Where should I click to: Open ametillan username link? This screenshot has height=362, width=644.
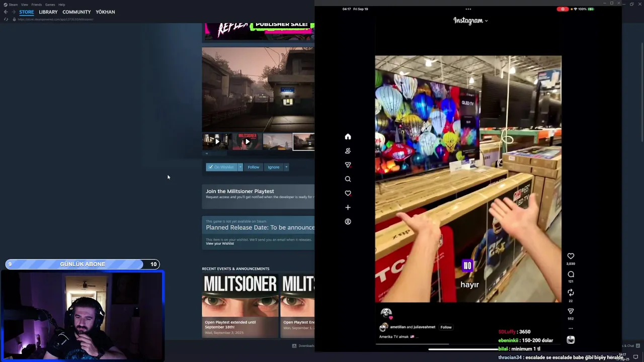coord(397,327)
